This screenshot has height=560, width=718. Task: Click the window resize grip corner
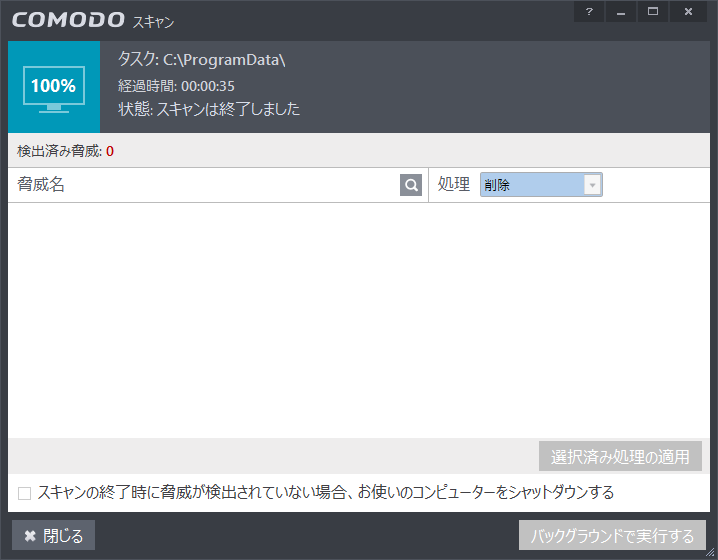(710, 552)
